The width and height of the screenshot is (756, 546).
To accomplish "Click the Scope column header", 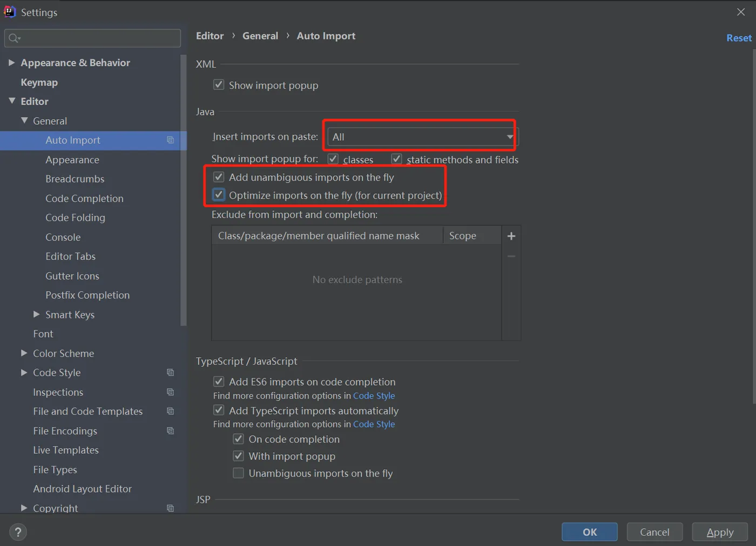I will (472, 236).
